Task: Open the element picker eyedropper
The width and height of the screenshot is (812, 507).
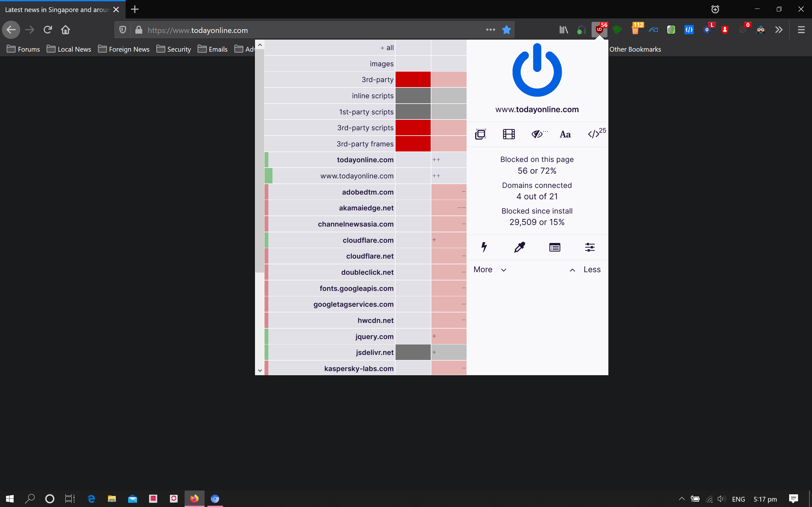Action: click(x=520, y=247)
